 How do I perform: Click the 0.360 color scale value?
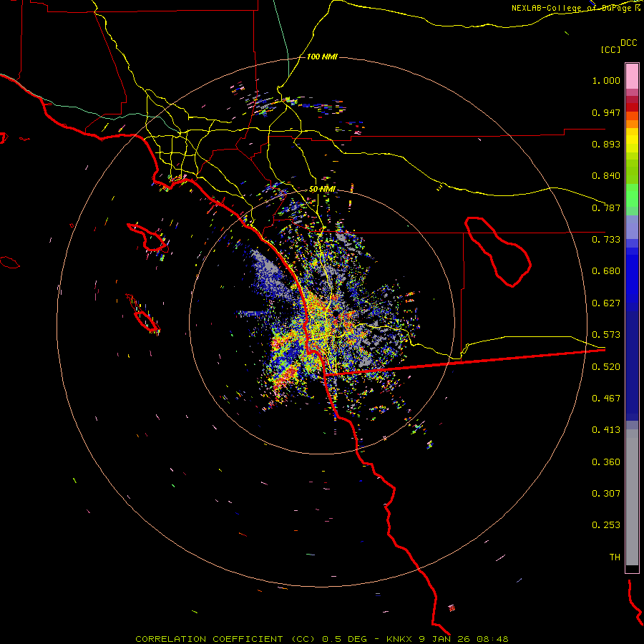(606, 462)
